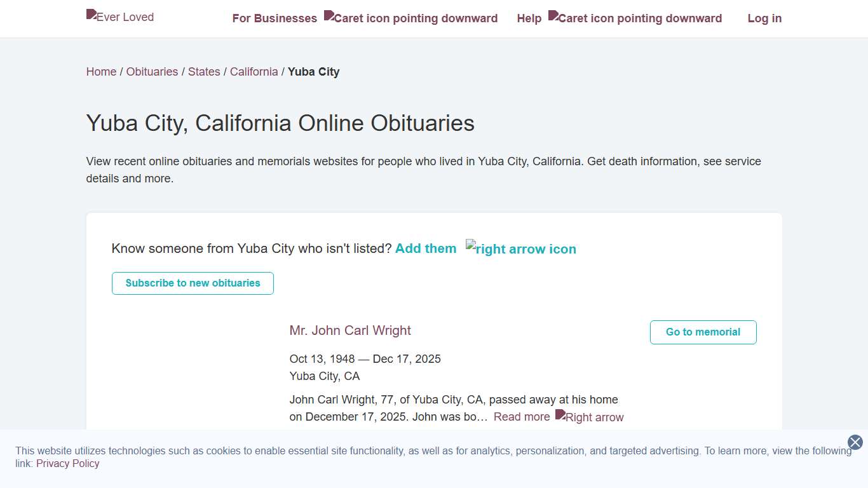Viewport: 868px width, 488px height.
Task: Click the Right arrow icon after Read more
Action: click(x=590, y=417)
